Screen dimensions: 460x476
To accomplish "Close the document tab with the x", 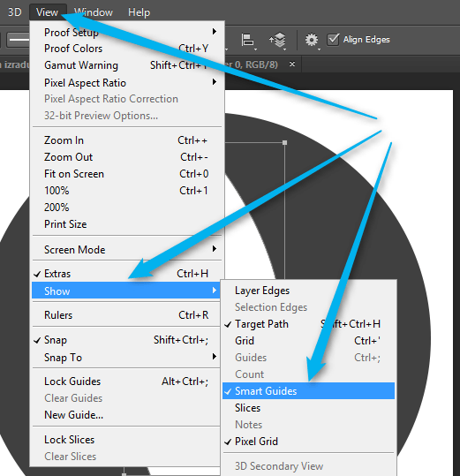I will pos(292,64).
